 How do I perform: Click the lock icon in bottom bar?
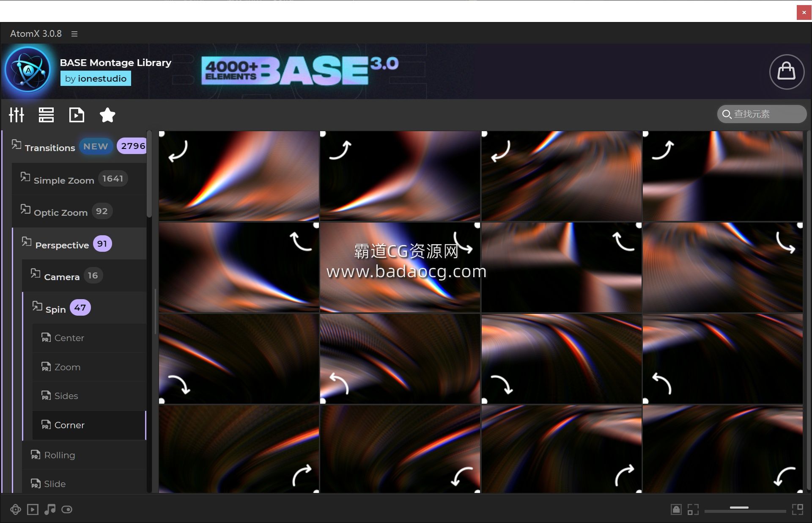[x=676, y=509]
